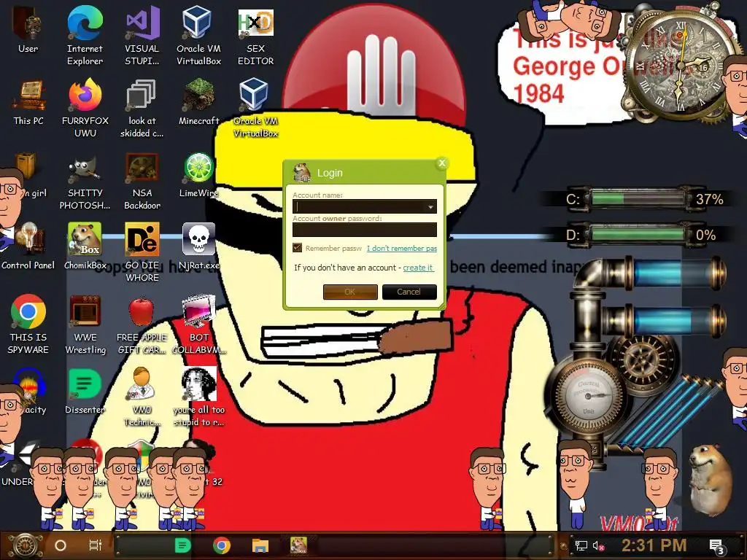Open Dissenter from the taskbar
The image size is (747, 560).
pos(183,545)
